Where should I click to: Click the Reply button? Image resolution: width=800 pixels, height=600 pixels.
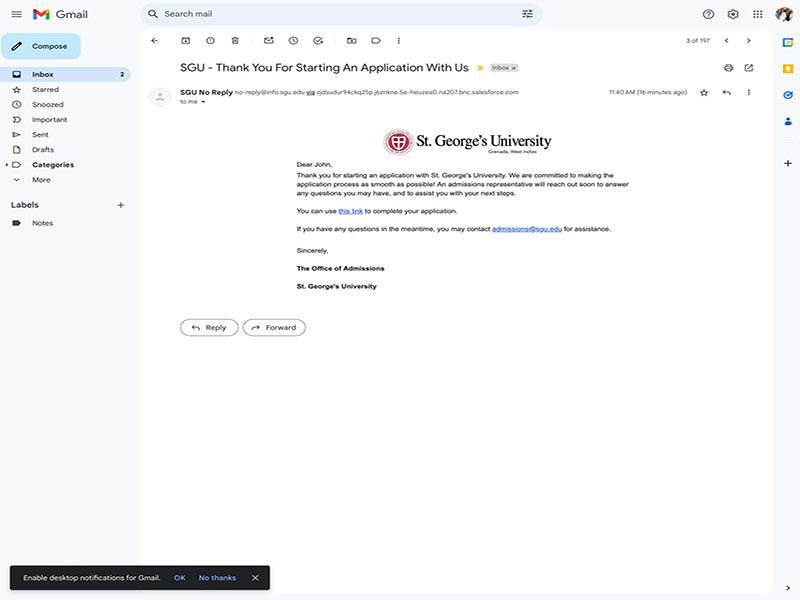(x=208, y=327)
